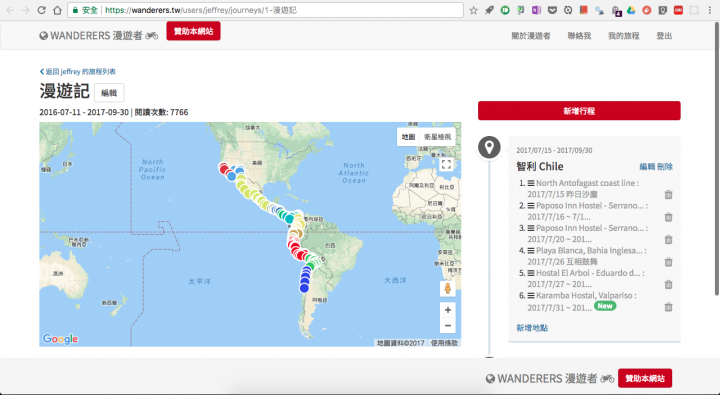Screen dimensions: 720x395
Task: Open Chrome three-dot menu
Action: click(x=709, y=10)
